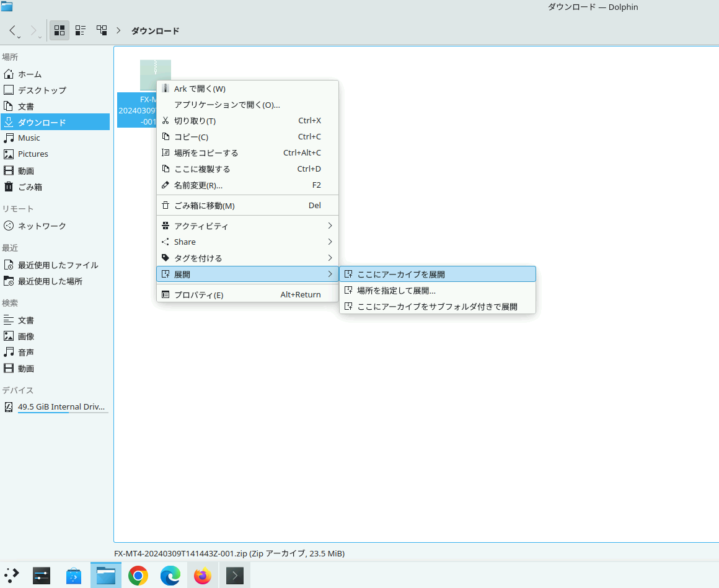Open the Share submenu

pyautogui.click(x=247, y=242)
